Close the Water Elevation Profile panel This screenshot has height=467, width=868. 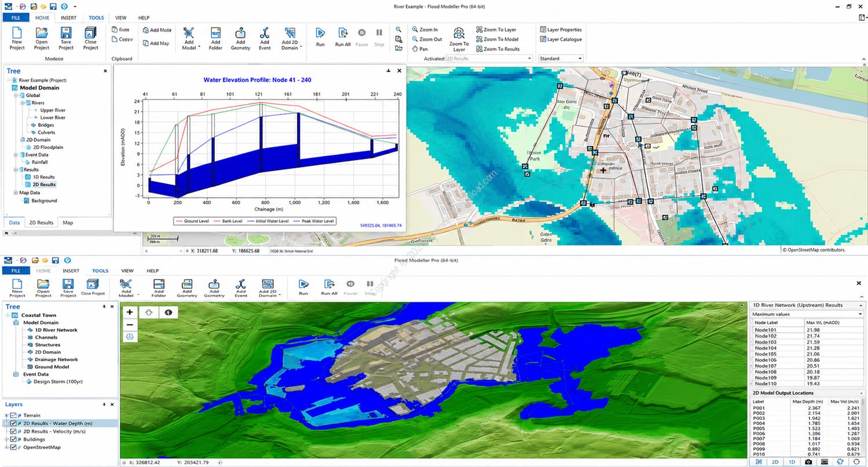399,71
